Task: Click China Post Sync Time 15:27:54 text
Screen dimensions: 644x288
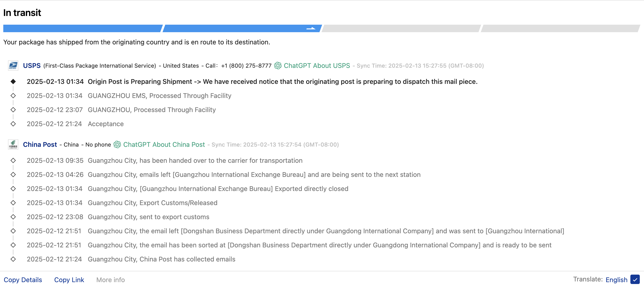Action: pos(275,145)
